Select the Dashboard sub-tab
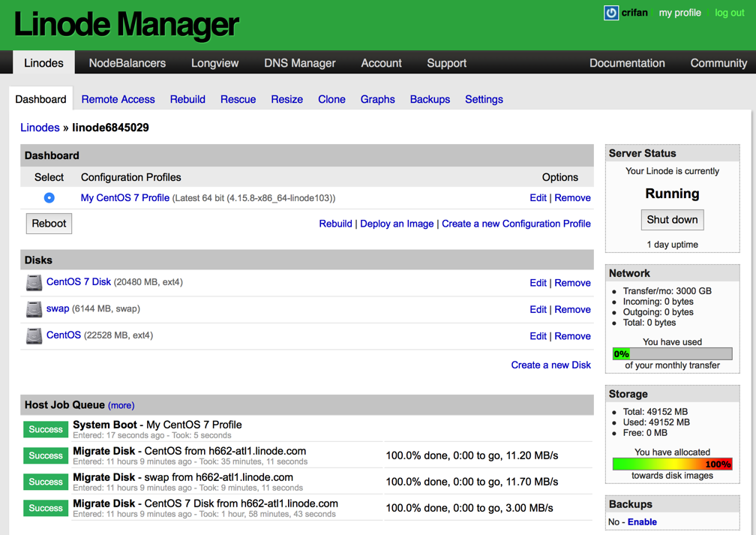Screen dimensions: 756x535 point(41,99)
